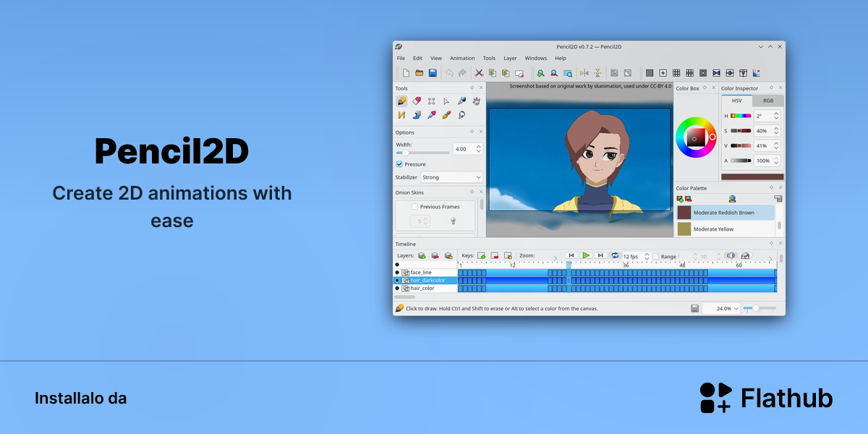The height and width of the screenshot is (434, 868).
Task: Click the Add new layer icon
Action: click(x=421, y=256)
